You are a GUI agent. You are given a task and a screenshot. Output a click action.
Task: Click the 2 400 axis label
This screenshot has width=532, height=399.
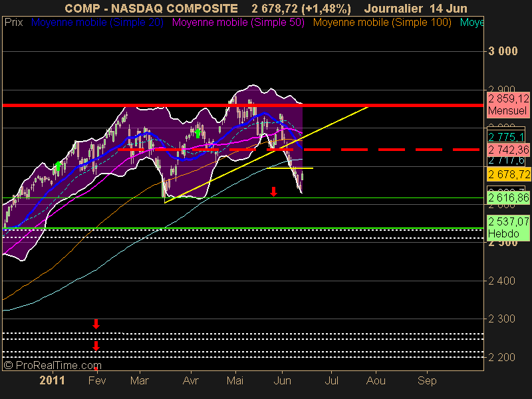click(501, 281)
